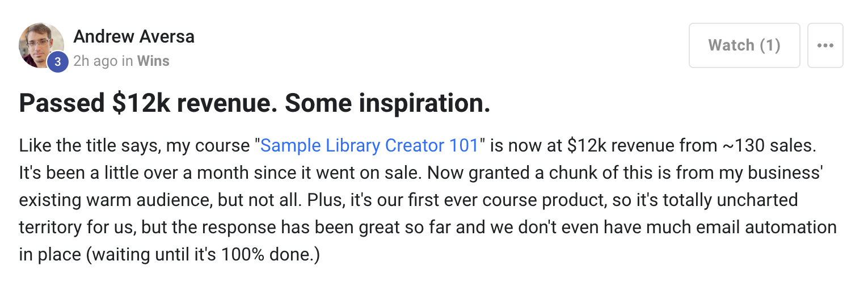Screen dimensions: 868x286
Task: Click the "2h ago" timestamp
Action: (95, 61)
